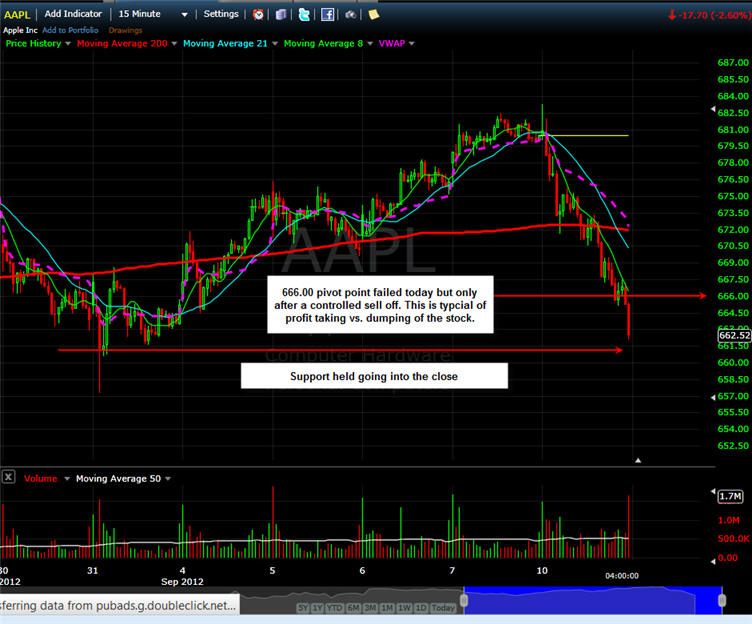Image resolution: width=752 pixels, height=624 pixels.
Task: Share the chart via the Twitter icon
Action: [x=304, y=14]
